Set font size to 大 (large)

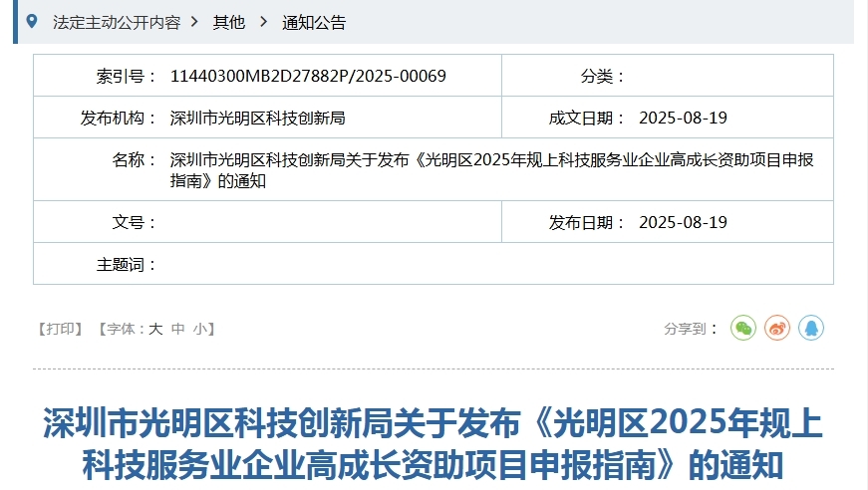tap(155, 329)
